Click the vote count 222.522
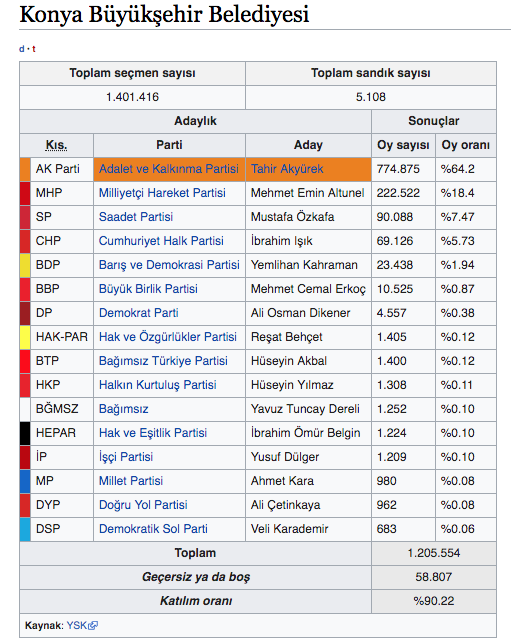This screenshot has height=643, width=511. pos(398,193)
